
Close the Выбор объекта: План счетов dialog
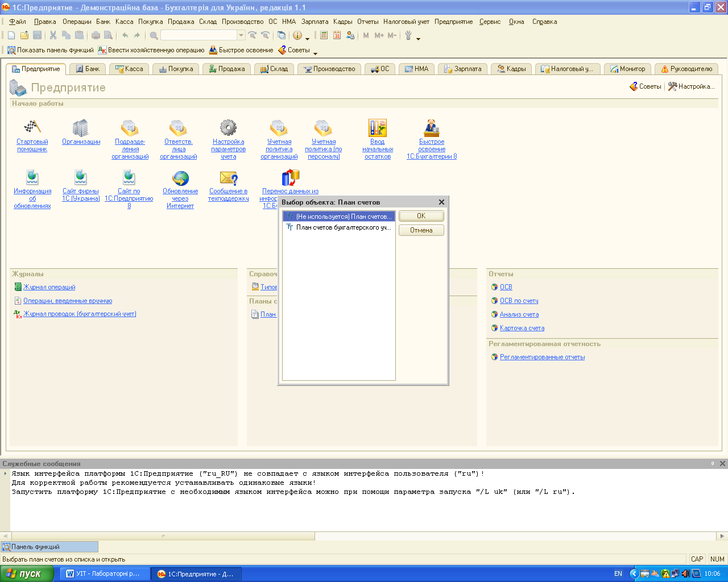[441, 202]
